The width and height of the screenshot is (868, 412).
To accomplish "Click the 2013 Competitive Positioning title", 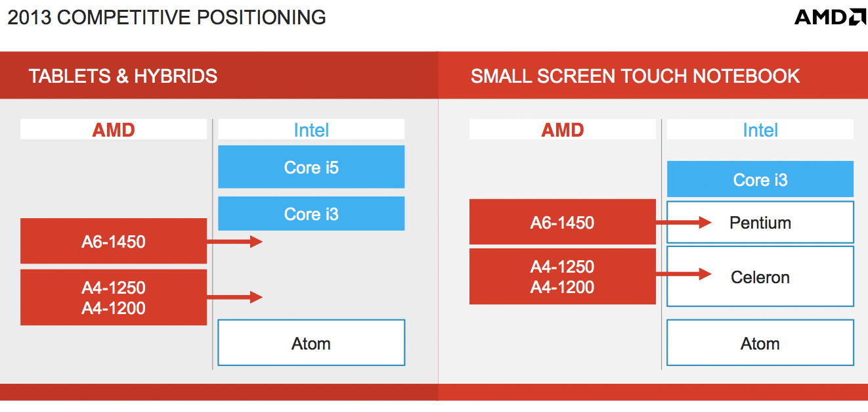I will (167, 17).
